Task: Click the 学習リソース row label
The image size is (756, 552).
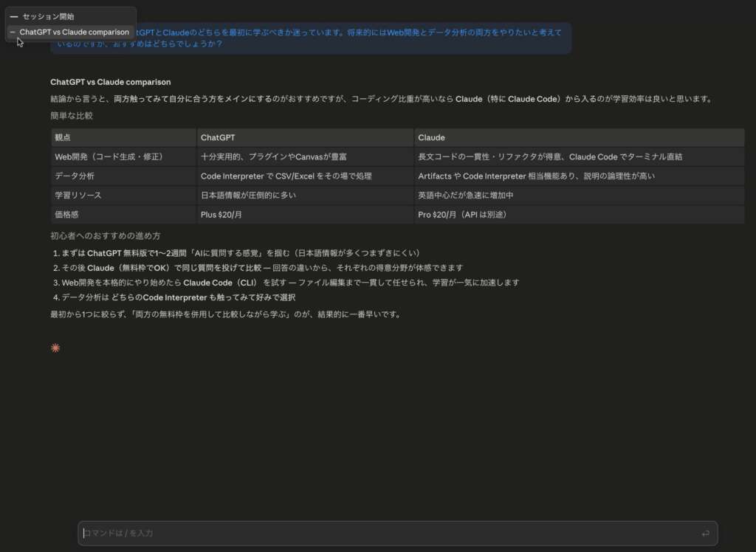Action: click(x=123, y=196)
